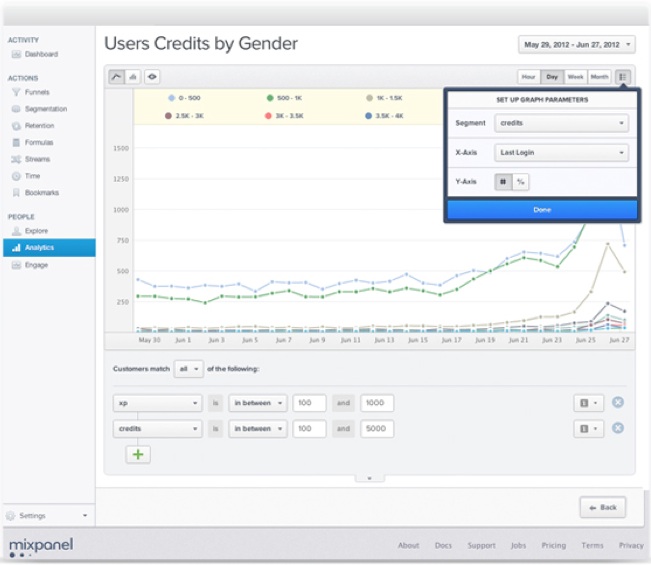
Task: Open the xp row in between operator dropdown
Action: tap(258, 403)
